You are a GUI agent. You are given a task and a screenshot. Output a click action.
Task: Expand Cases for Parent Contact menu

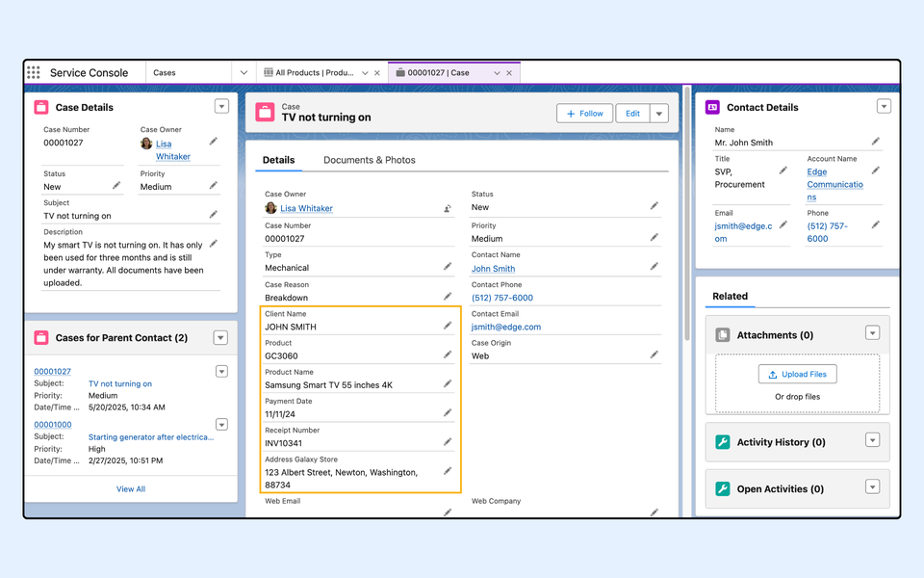220,337
